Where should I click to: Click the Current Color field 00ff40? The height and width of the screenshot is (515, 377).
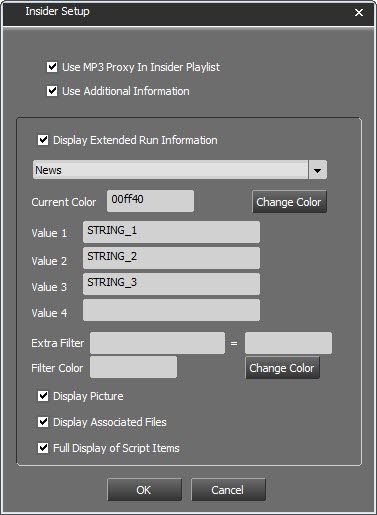pyautogui.click(x=150, y=201)
